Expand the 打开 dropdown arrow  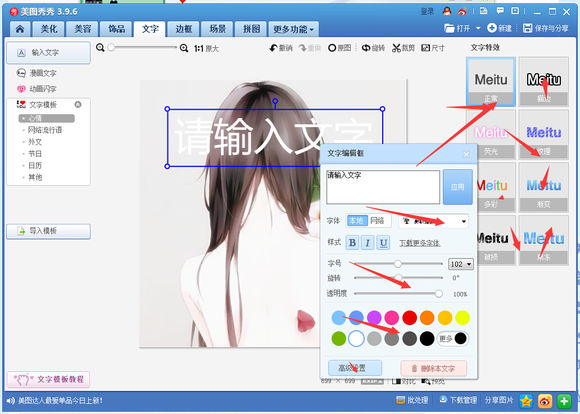coord(478,28)
